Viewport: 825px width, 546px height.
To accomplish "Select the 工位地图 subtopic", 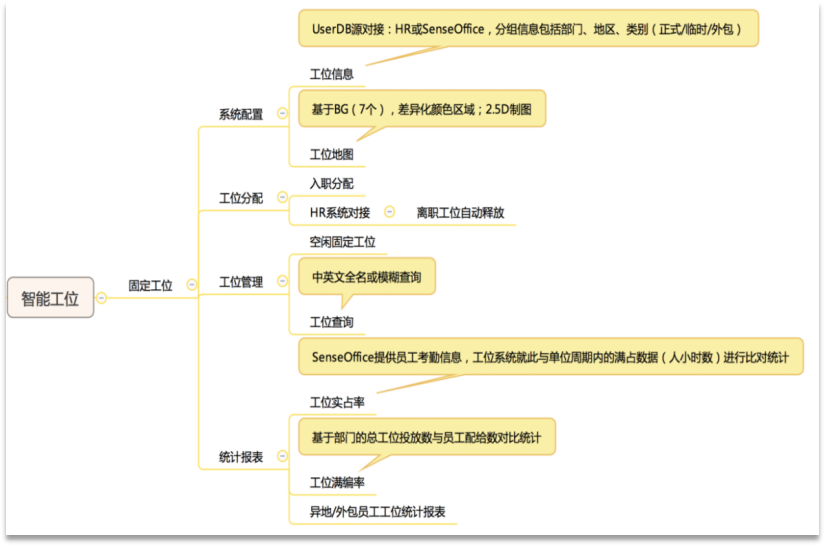I will coord(331,155).
